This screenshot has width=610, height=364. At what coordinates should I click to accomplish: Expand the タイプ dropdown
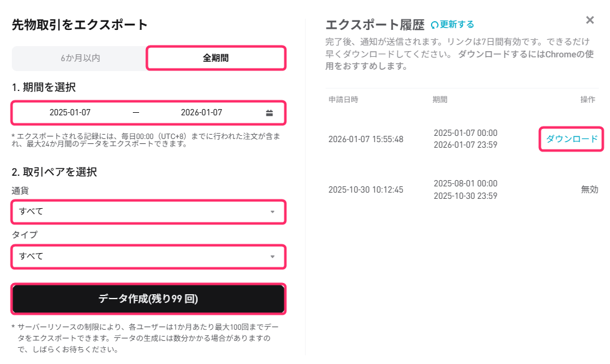[x=148, y=256]
